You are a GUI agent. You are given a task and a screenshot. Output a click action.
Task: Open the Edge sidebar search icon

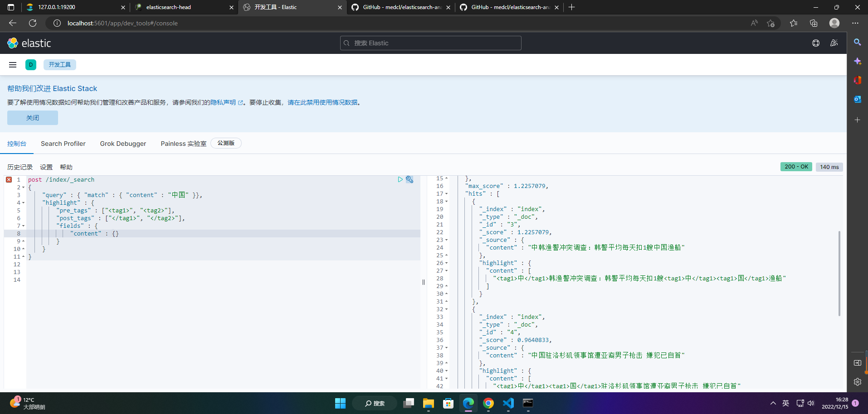(858, 42)
